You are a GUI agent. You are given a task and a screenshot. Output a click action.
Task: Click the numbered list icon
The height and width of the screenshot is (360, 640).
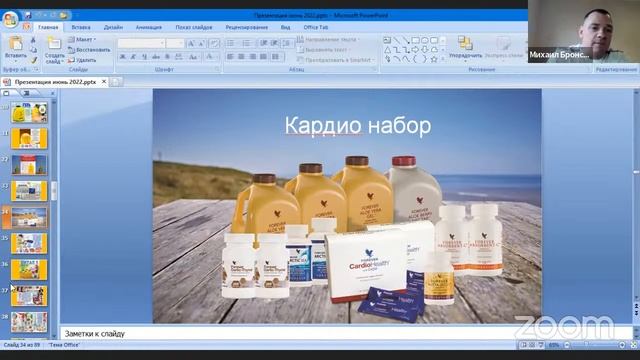pyautogui.click(x=247, y=43)
